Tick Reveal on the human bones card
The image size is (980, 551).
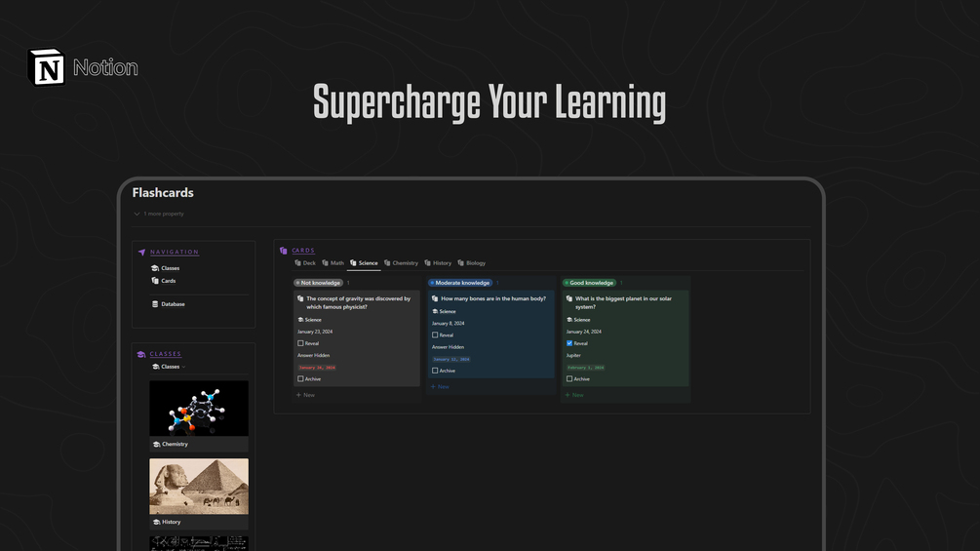tap(435, 335)
